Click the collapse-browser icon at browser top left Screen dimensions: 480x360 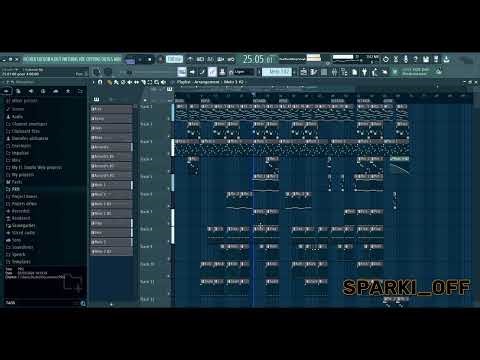click(x=6, y=91)
